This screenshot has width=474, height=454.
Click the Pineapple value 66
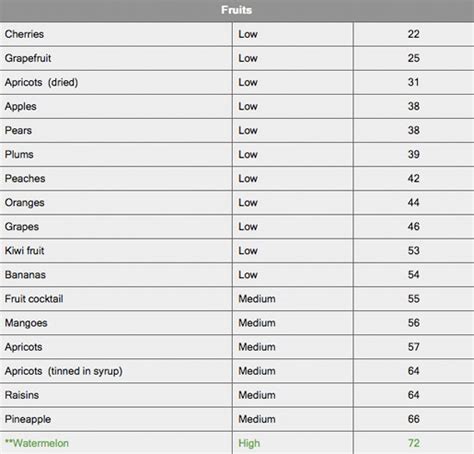click(414, 419)
